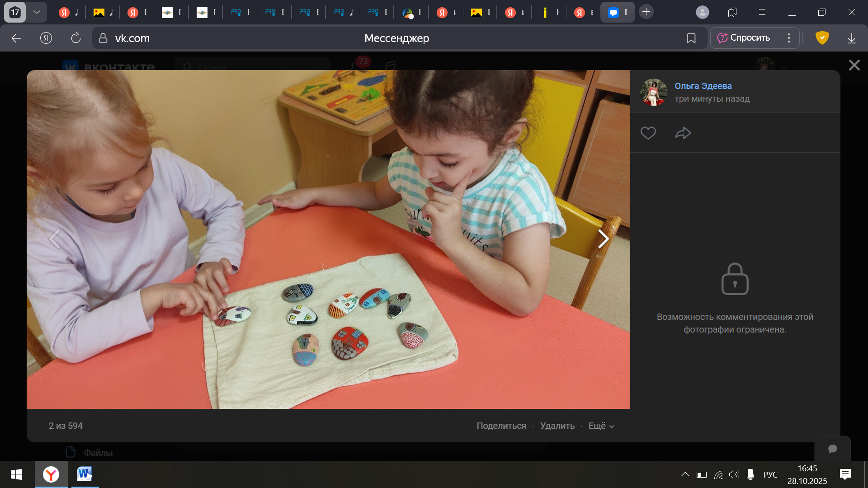This screenshot has height=488, width=868.
Task: Open the Спросить options three-dot menu
Action: click(789, 38)
